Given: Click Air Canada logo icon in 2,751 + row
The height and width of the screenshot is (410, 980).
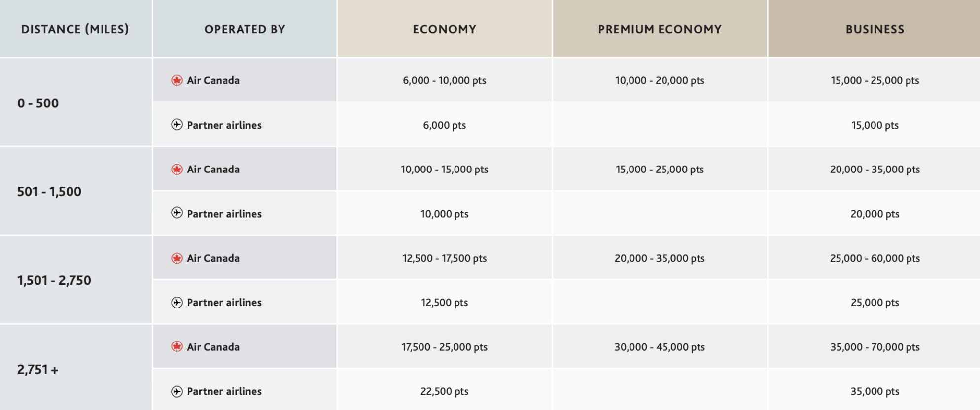Looking at the screenshot, I should click(177, 347).
